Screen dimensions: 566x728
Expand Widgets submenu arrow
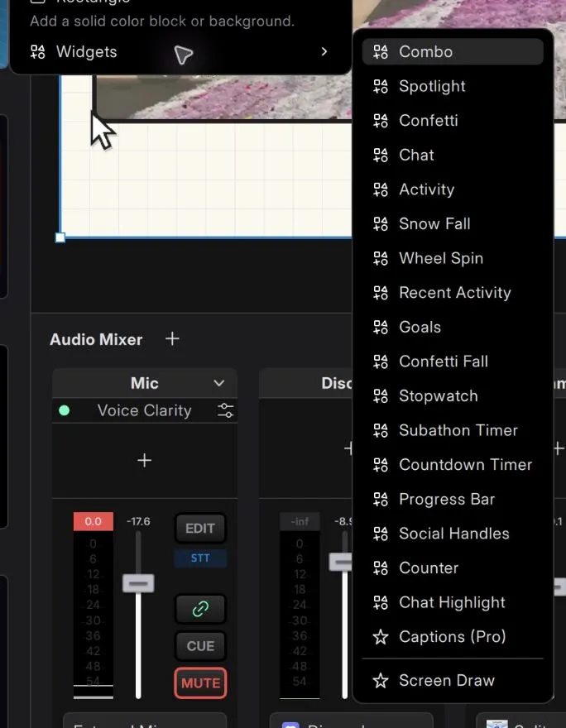pos(324,51)
